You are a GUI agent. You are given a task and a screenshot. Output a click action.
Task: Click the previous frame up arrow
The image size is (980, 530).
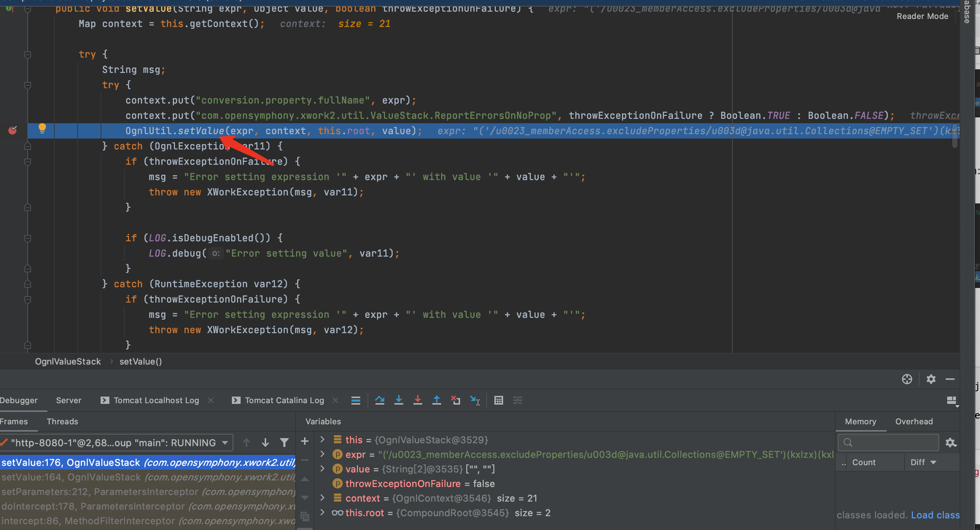click(246, 443)
